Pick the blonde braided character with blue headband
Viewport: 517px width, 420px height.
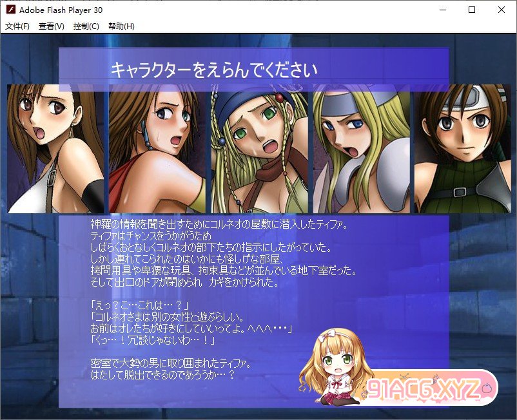pyautogui.click(x=260, y=148)
